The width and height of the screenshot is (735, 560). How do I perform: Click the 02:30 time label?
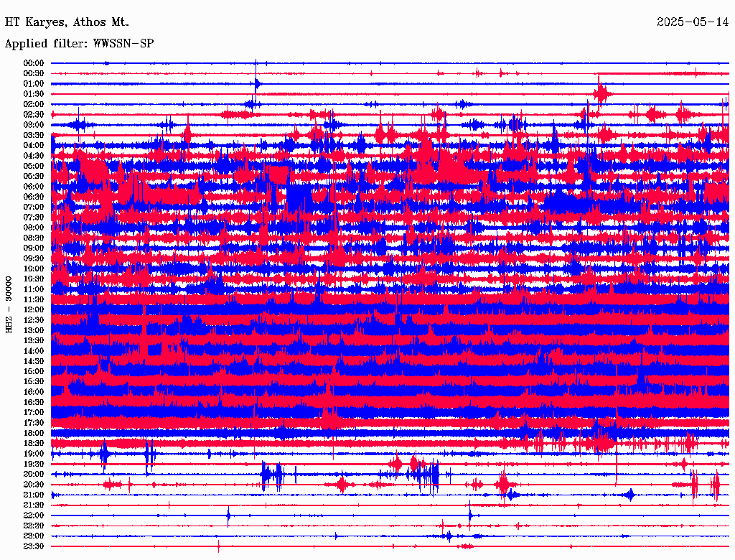click(x=34, y=114)
